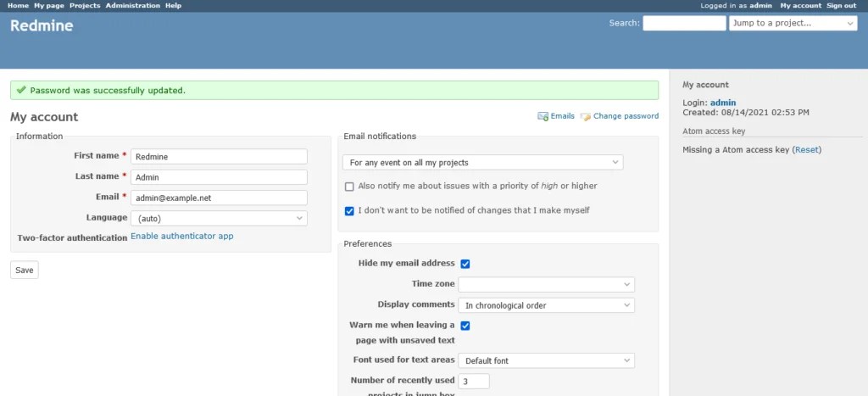Click Reset Atom access key link
Image resolution: width=868 pixels, height=396 pixels.
click(x=807, y=149)
